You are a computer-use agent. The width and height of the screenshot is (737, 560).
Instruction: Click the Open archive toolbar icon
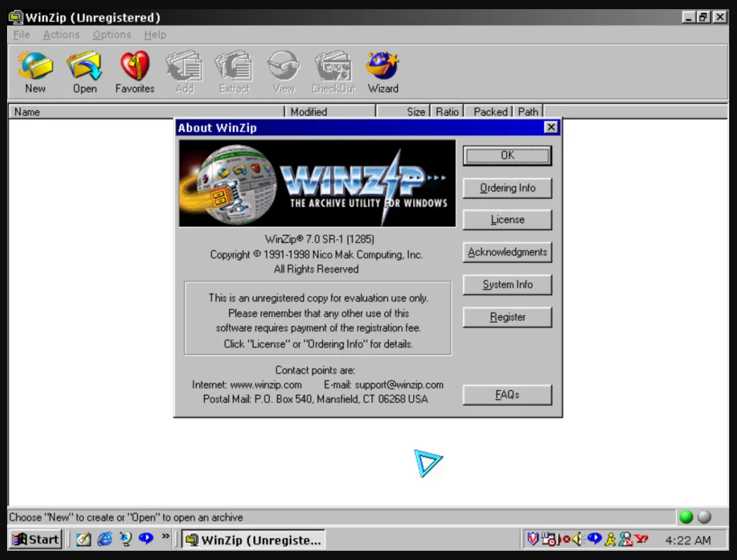(x=85, y=71)
